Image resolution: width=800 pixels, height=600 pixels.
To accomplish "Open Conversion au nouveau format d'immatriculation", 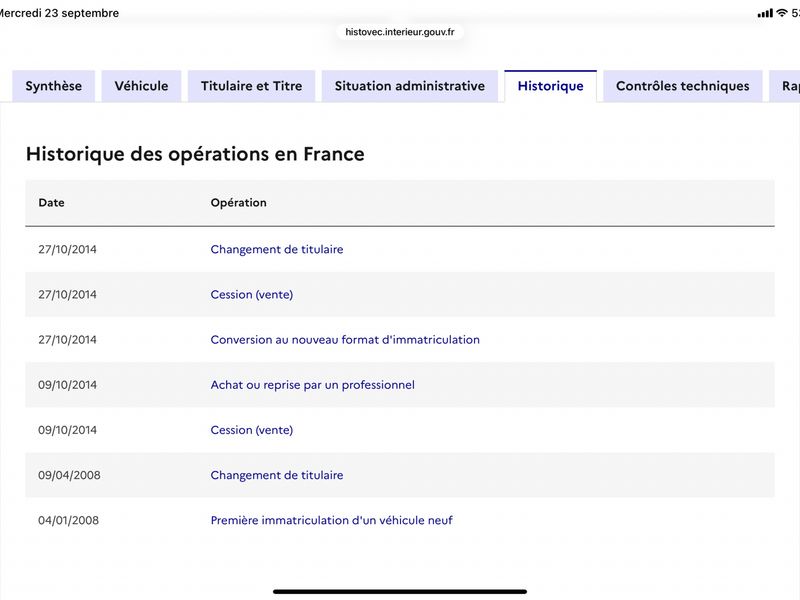I will tap(345, 340).
